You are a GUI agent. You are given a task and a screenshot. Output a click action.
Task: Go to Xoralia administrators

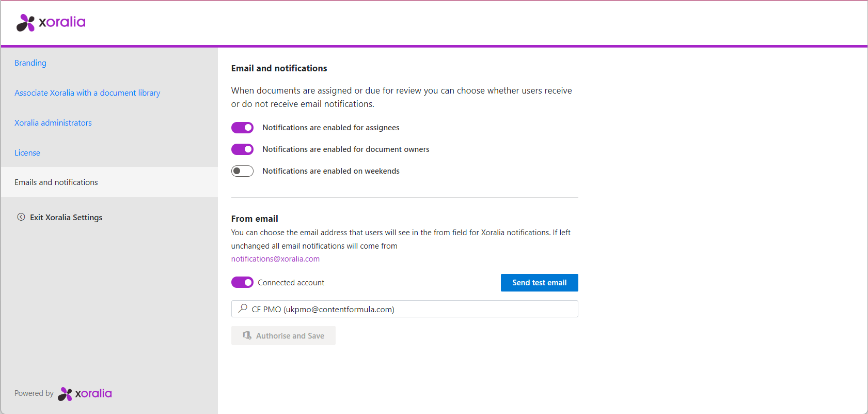[53, 122]
